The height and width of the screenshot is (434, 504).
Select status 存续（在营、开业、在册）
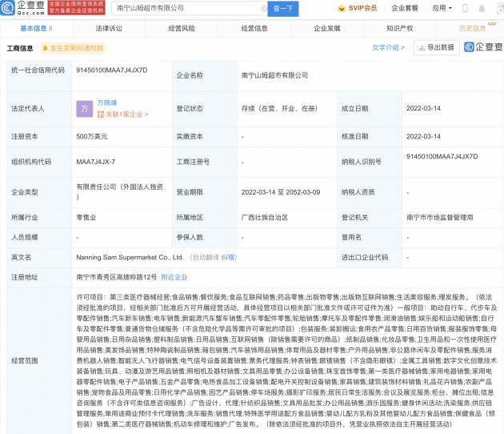pos(280,108)
